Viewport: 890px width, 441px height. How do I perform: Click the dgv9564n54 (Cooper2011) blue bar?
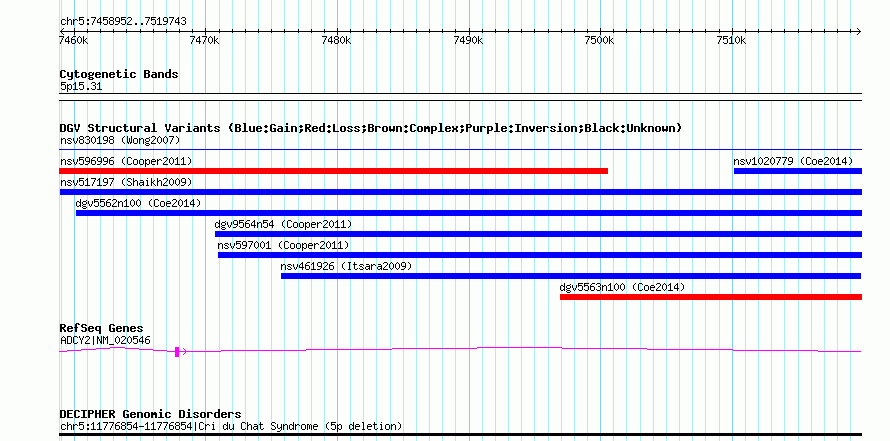click(x=539, y=234)
